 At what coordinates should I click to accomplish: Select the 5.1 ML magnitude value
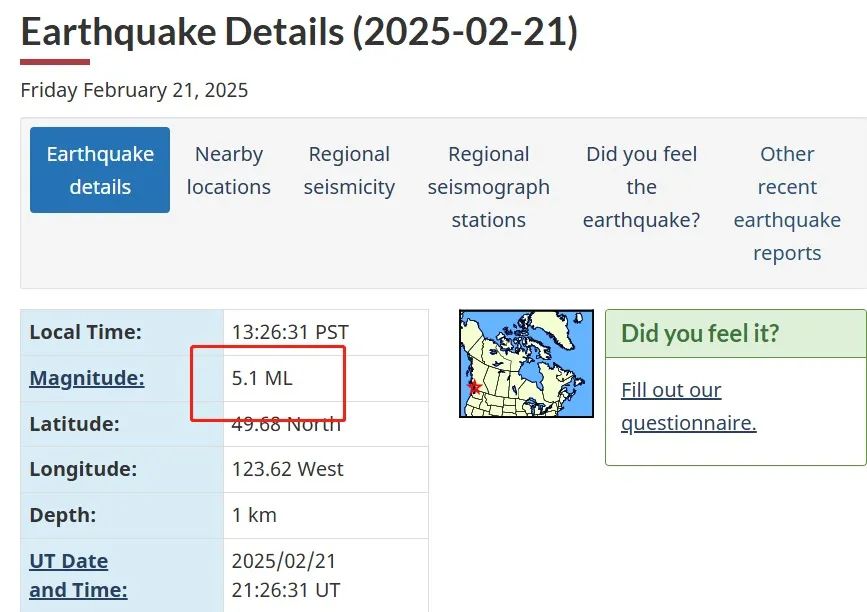[x=262, y=378]
